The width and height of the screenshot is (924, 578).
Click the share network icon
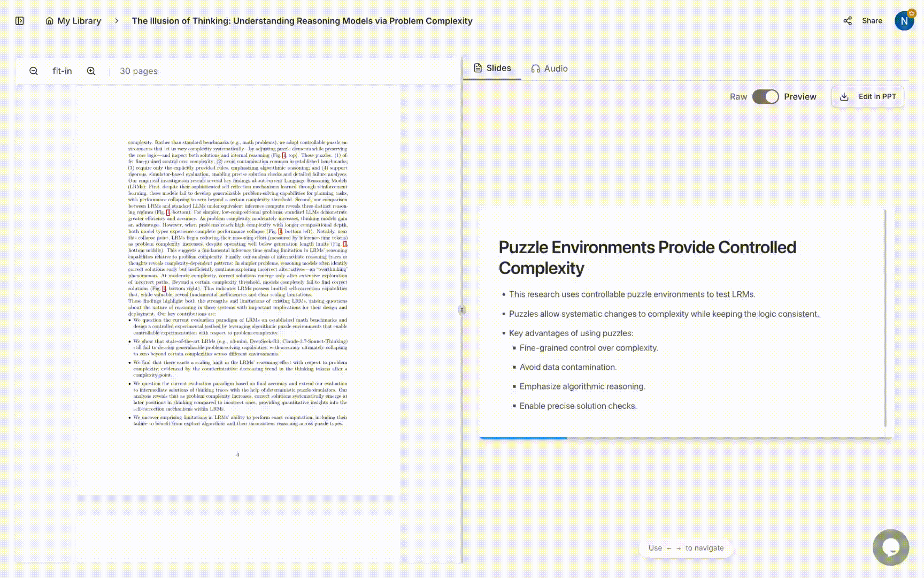click(x=848, y=21)
